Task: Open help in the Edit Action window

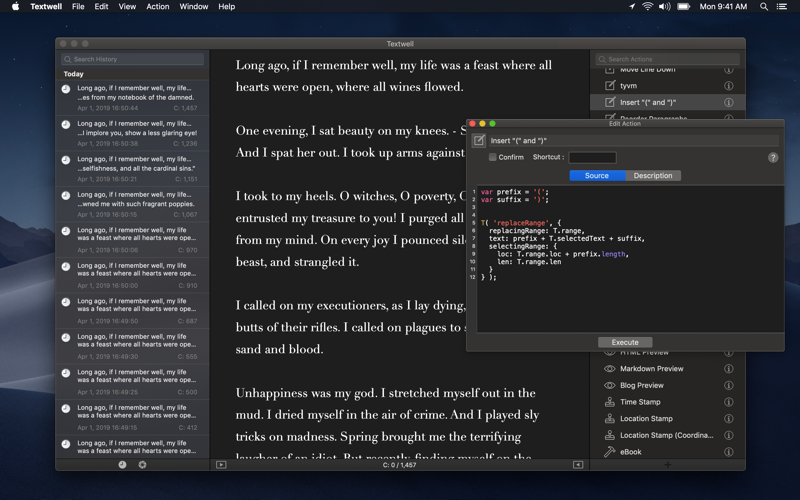Action: pyautogui.click(x=773, y=158)
